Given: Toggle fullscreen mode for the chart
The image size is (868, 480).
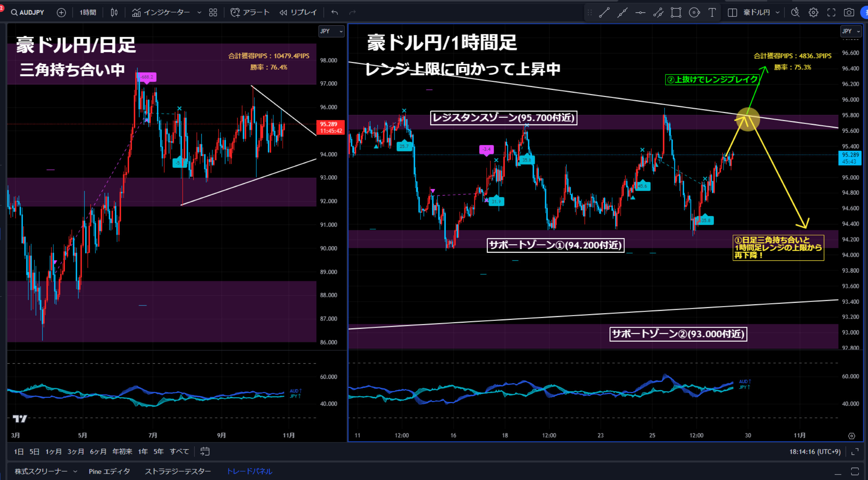Looking at the screenshot, I should (831, 13).
